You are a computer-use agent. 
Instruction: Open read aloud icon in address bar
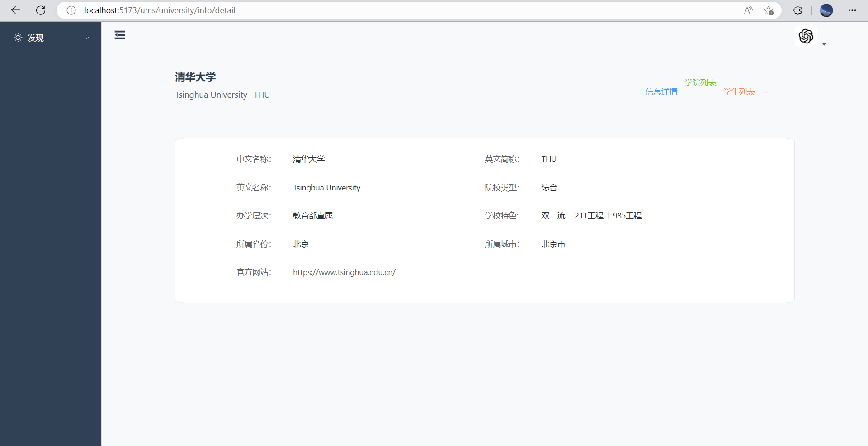point(748,10)
